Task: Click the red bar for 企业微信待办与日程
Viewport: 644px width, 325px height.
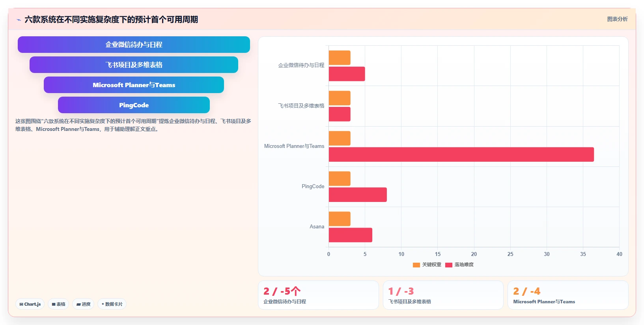Action: (x=347, y=74)
